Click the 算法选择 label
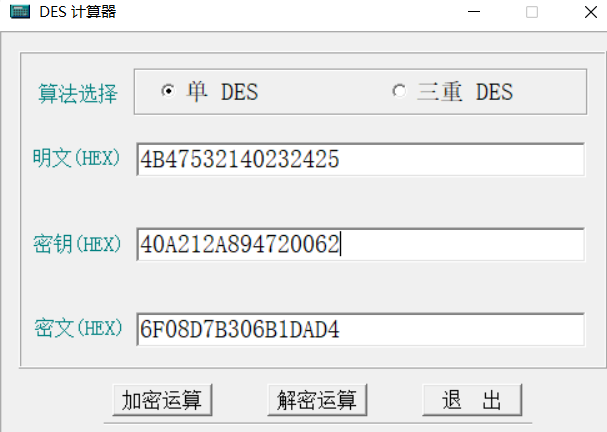 tap(77, 93)
